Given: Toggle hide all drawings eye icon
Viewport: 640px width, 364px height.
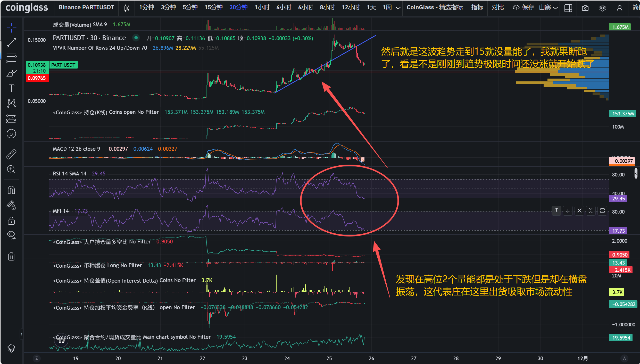Looking at the screenshot, I should click(x=11, y=235).
